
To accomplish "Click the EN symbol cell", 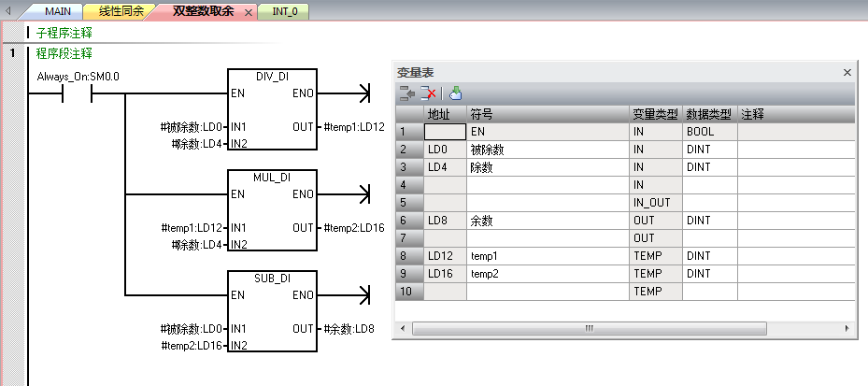I will point(548,132).
